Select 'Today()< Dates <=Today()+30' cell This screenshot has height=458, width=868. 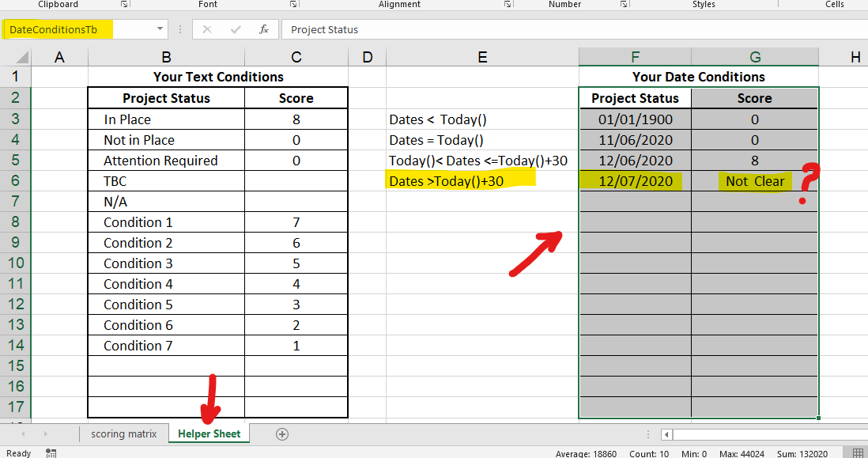(482, 161)
